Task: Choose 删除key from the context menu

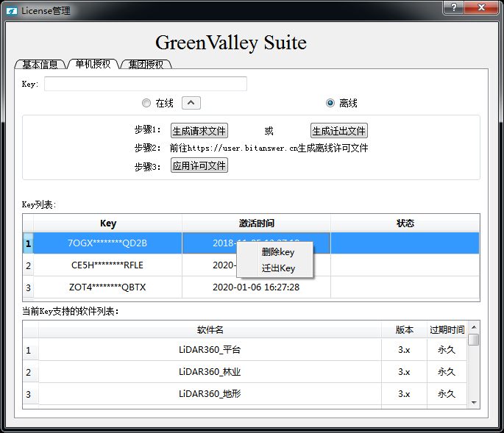Action: pos(277,252)
